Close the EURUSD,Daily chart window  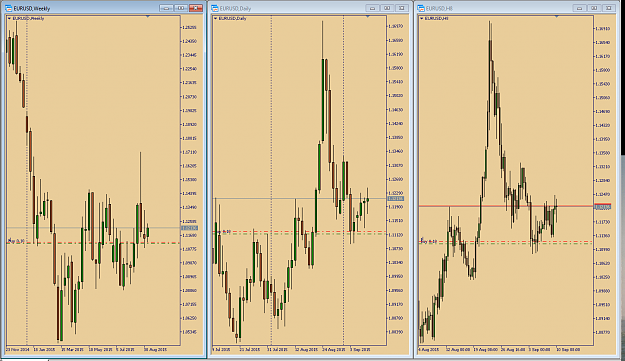pos(402,8)
